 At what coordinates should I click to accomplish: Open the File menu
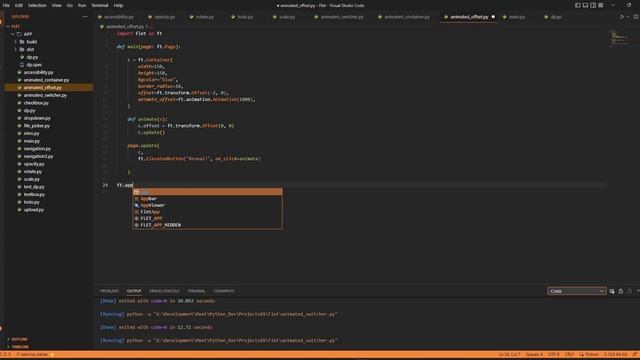6,5
